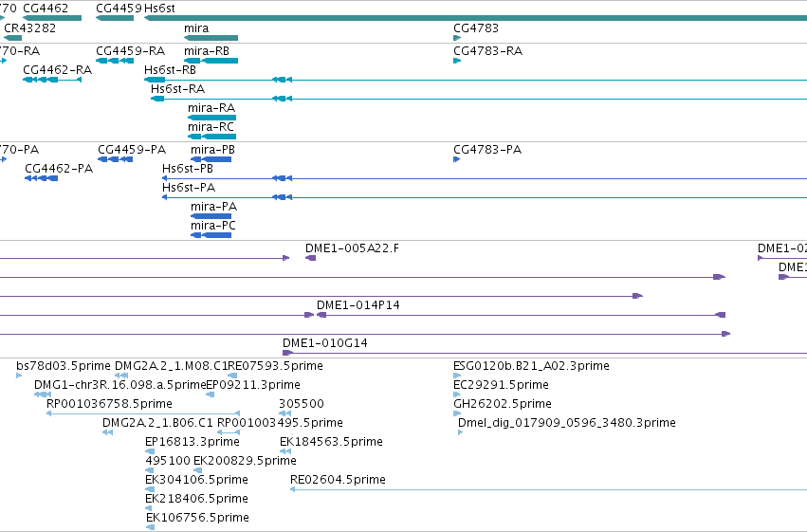Click the mira-RA transcript label

211,107
